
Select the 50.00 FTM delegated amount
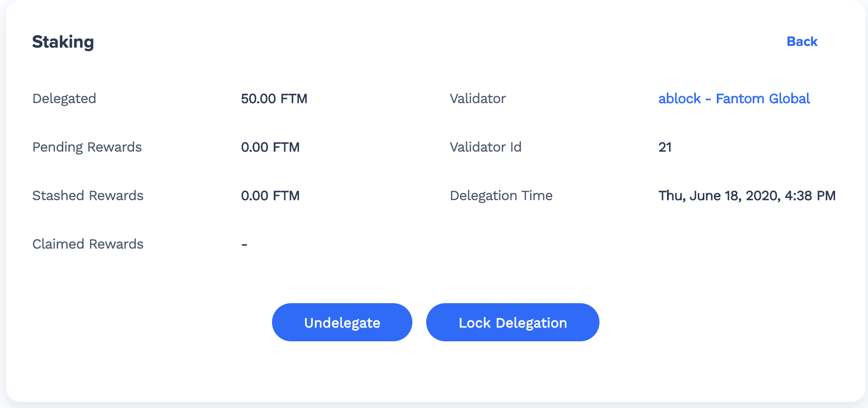point(275,99)
